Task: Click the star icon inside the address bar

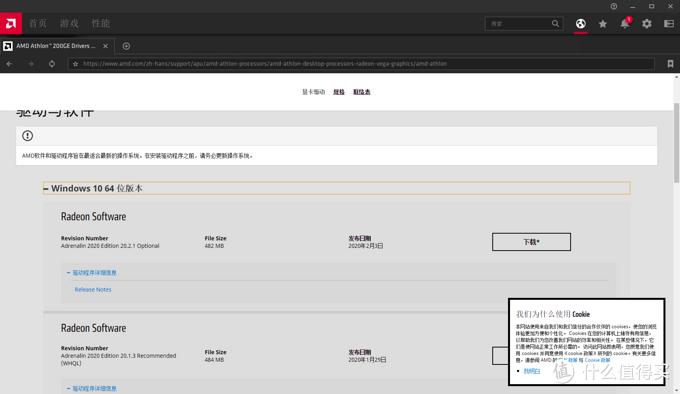Action: click(75, 64)
